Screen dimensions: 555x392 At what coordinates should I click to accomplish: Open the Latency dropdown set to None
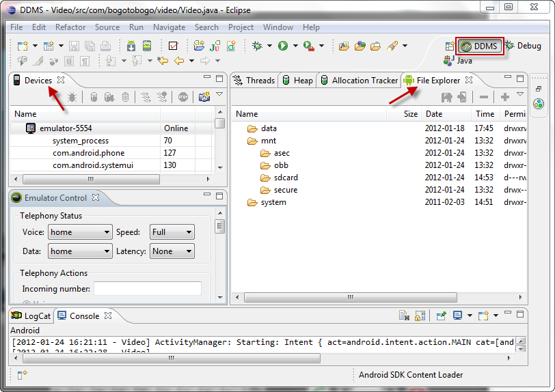[x=172, y=251]
